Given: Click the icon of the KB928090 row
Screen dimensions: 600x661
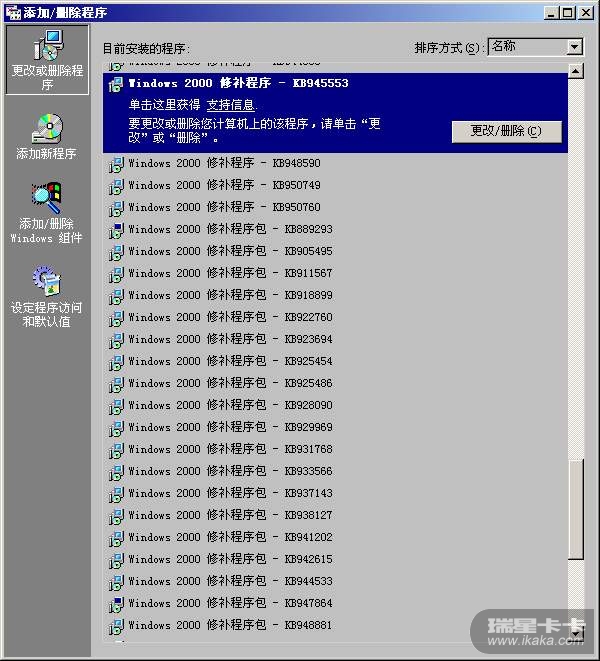Looking at the screenshot, I should (116, 406).
